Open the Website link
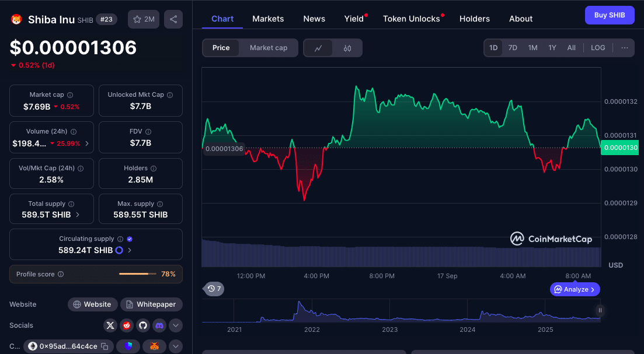The width and height of the screenshot is (644, 354). tap(92, 304)
